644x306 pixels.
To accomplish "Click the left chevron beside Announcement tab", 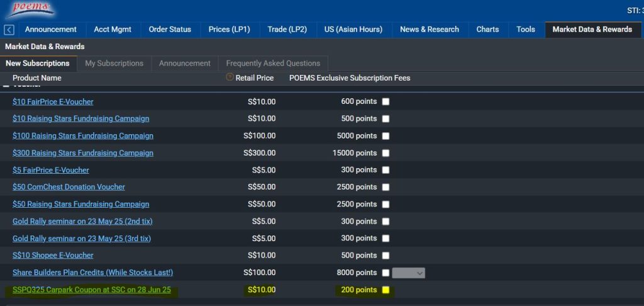I will point(9,30).
